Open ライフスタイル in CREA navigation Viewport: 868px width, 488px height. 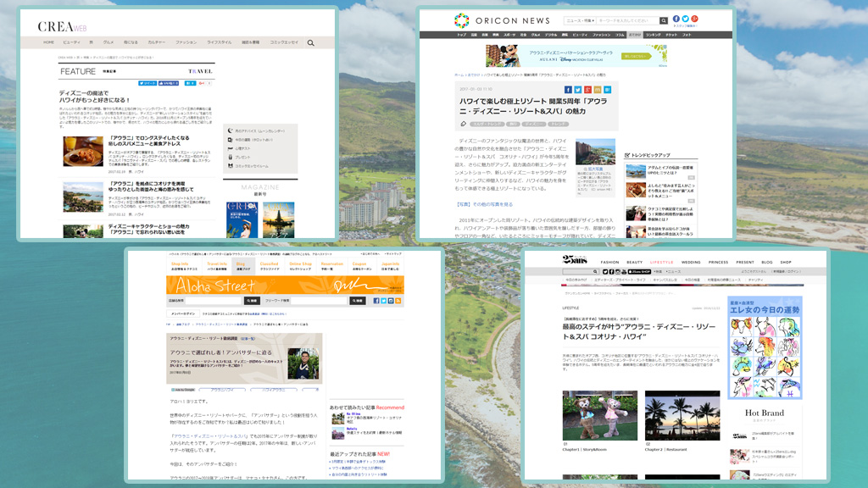coord(220,42)
